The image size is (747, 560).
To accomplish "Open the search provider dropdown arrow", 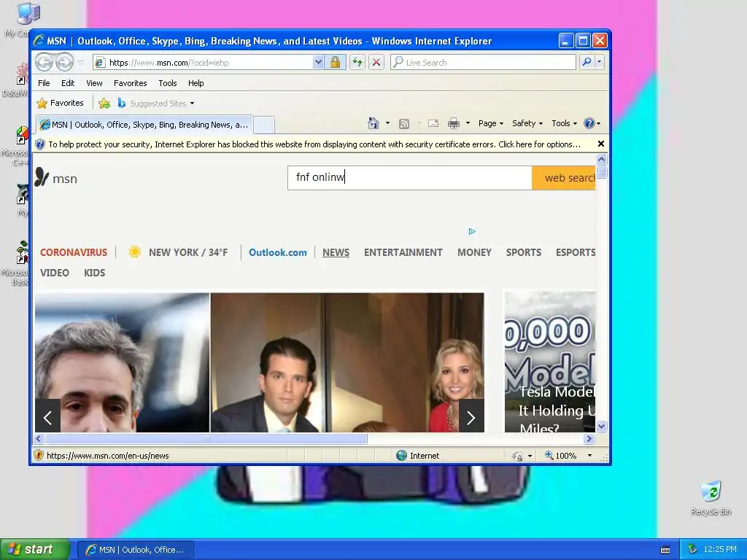I will click(x=600, y=62).
